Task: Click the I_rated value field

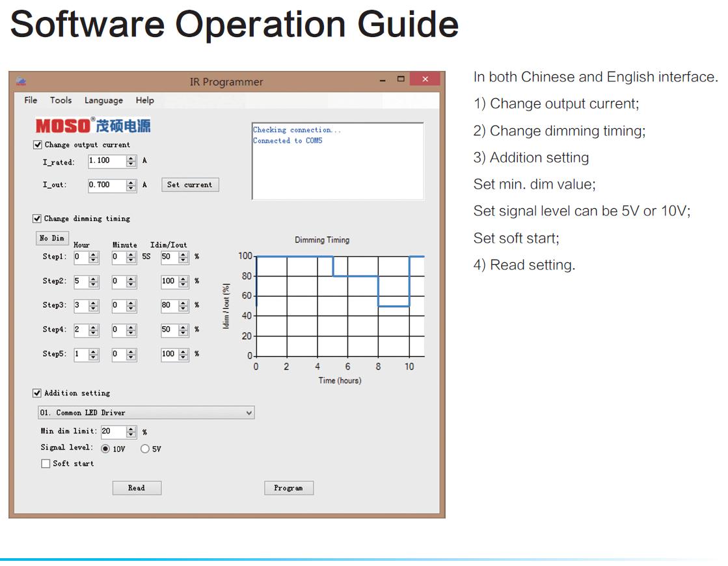Action: (x=106, y=161)
